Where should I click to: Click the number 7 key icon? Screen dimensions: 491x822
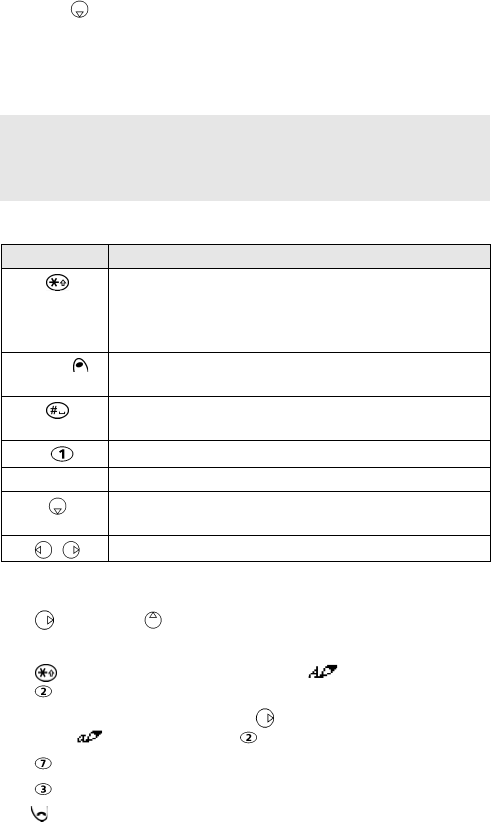43,763
